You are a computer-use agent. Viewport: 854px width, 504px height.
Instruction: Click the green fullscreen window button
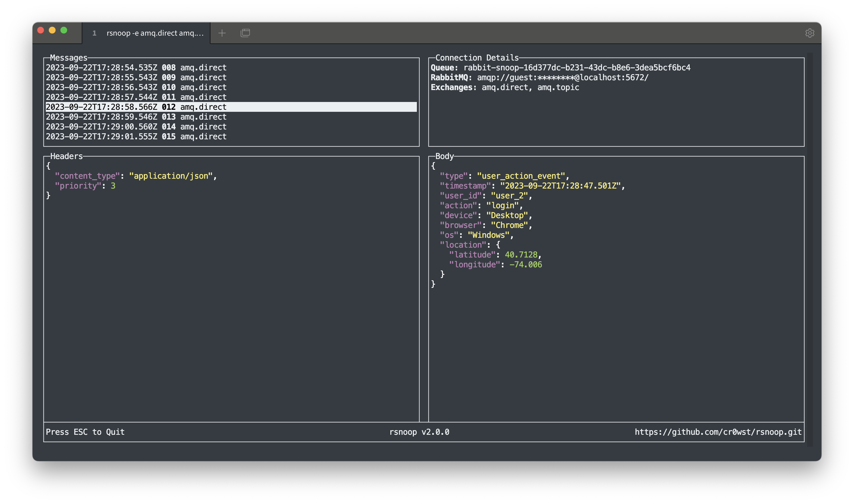coord(64,30)
